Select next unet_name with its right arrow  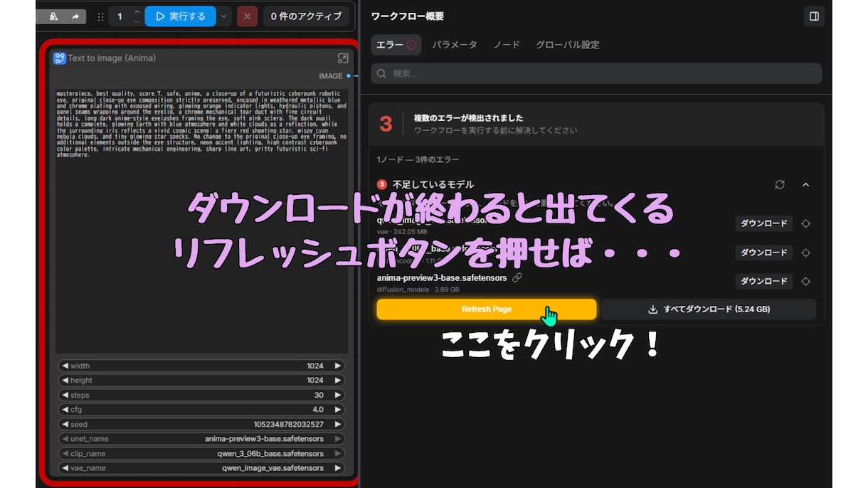[338, 439]
